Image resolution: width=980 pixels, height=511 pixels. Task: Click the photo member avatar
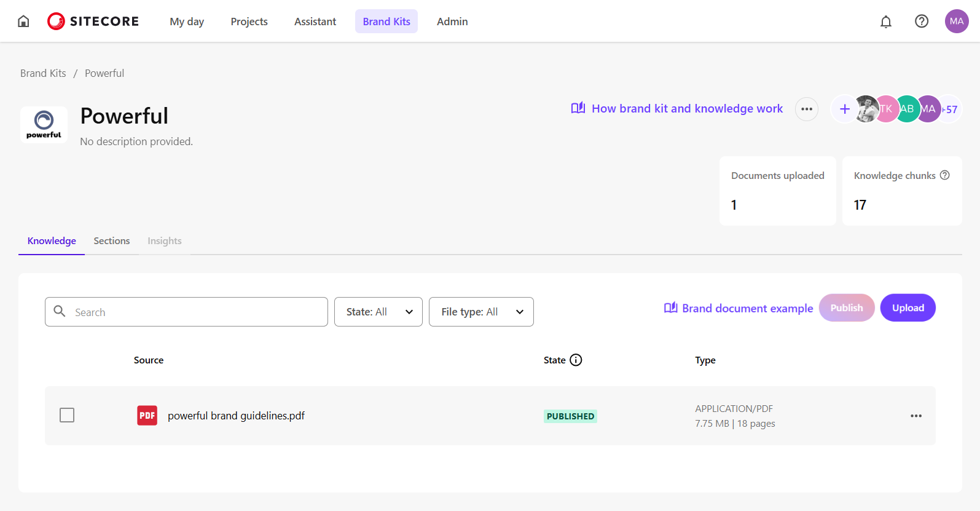pyautogui.click(x=866, y=109)
